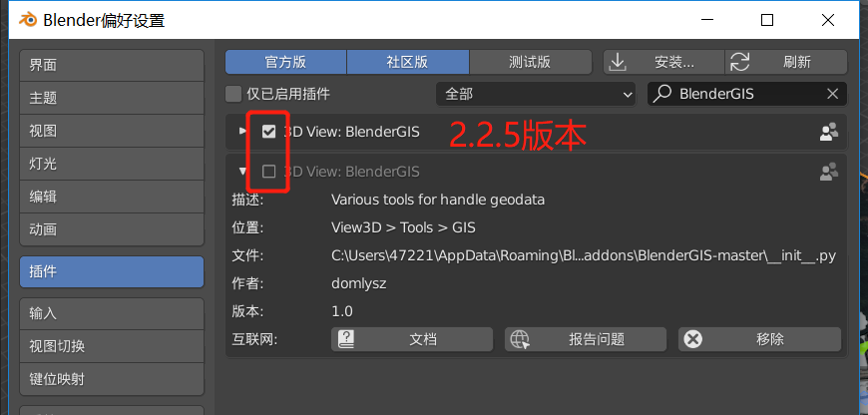Open the 键位映射 preferences section
Image resolution: width=868 pixels, height=415 pixels.
pos(112,380)
